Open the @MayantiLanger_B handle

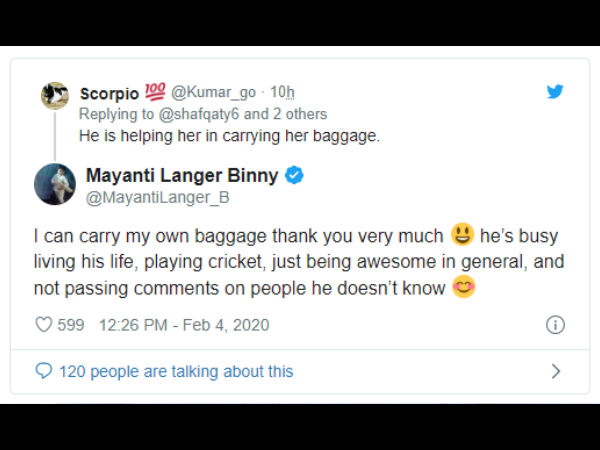click(158, 197)
